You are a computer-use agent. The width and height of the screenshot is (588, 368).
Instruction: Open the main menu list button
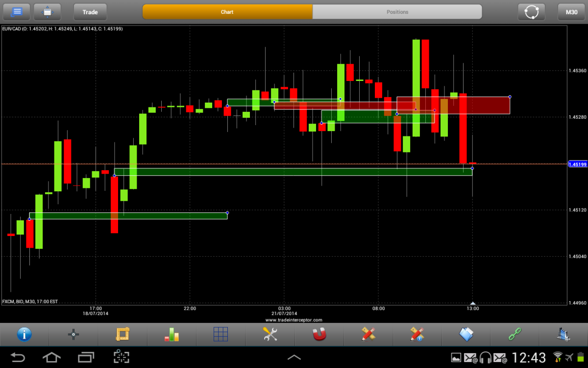pyautogui.click(x=17, y=12)
